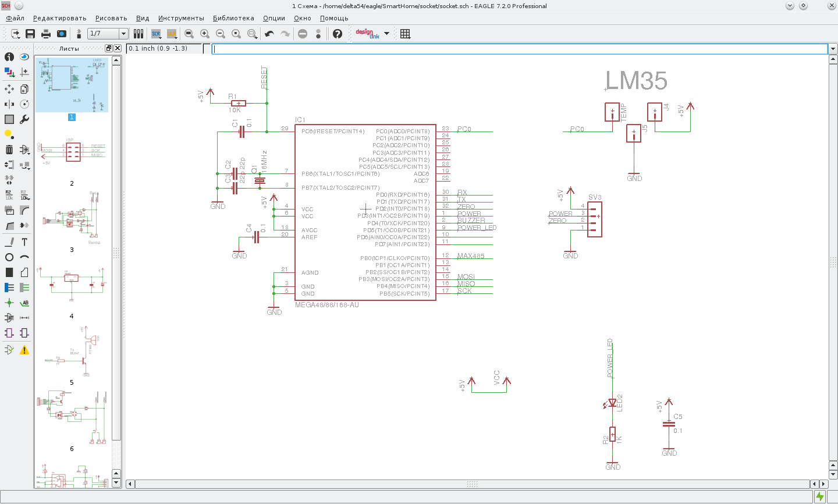Close the Листы sheets panel
Viewport: 838px width, 504px height.
(118, 48)
